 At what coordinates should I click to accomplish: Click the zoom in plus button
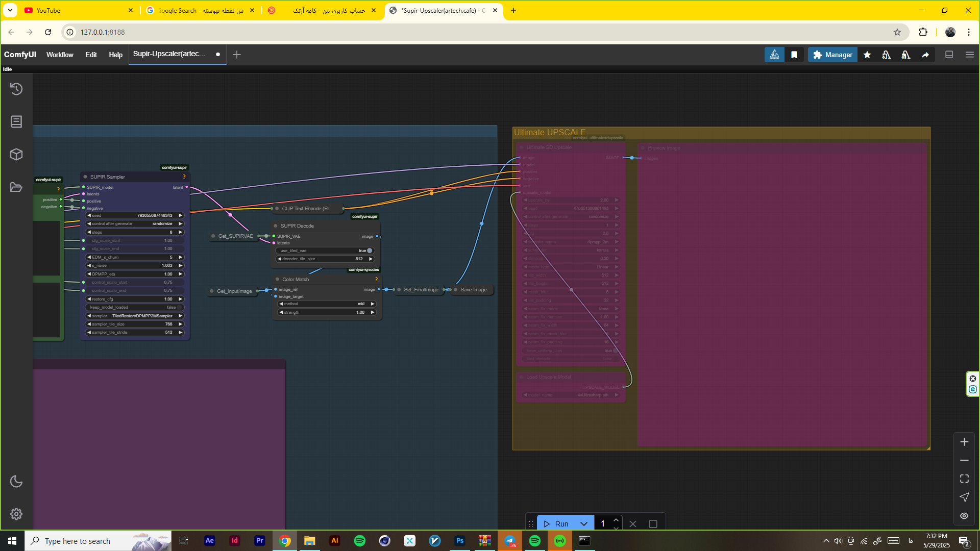(964, 442)
